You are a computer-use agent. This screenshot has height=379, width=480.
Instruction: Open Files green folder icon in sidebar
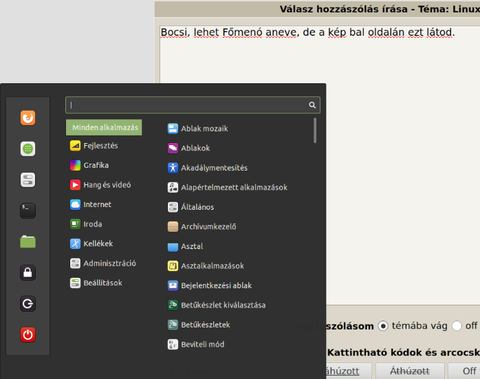[28, 242]
